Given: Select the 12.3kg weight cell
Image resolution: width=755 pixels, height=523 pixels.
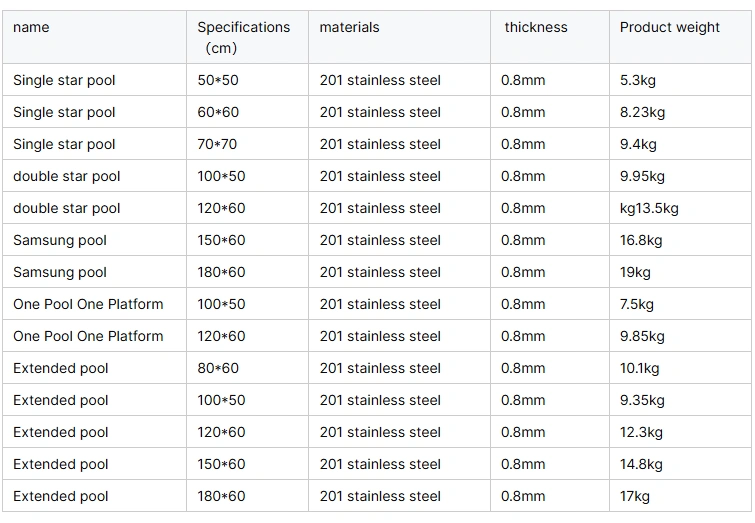Looking at the screenshot, I should pos(641,432).
